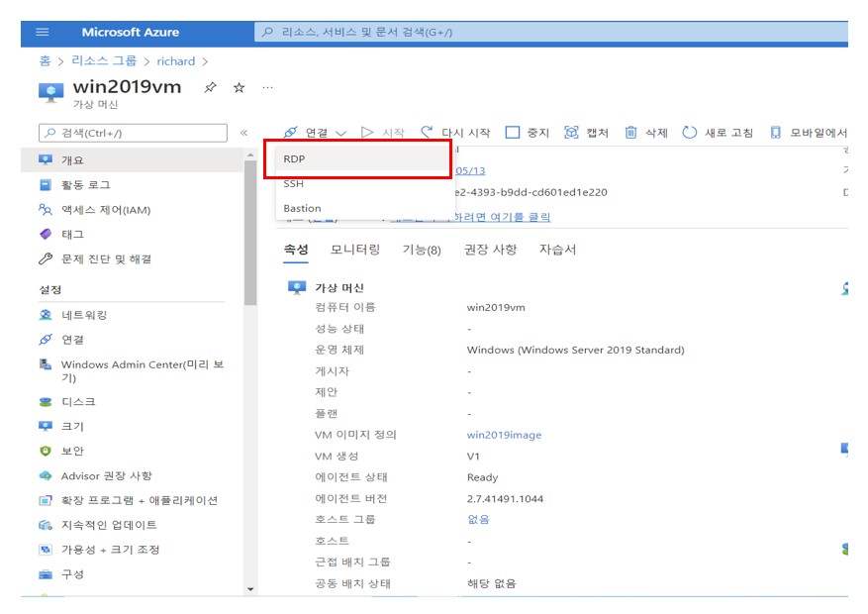Image resolution: width=868 pixels, height=614 pixels.
Task: Click sidebar scrollbar down arrow
Action: [250, 589]
